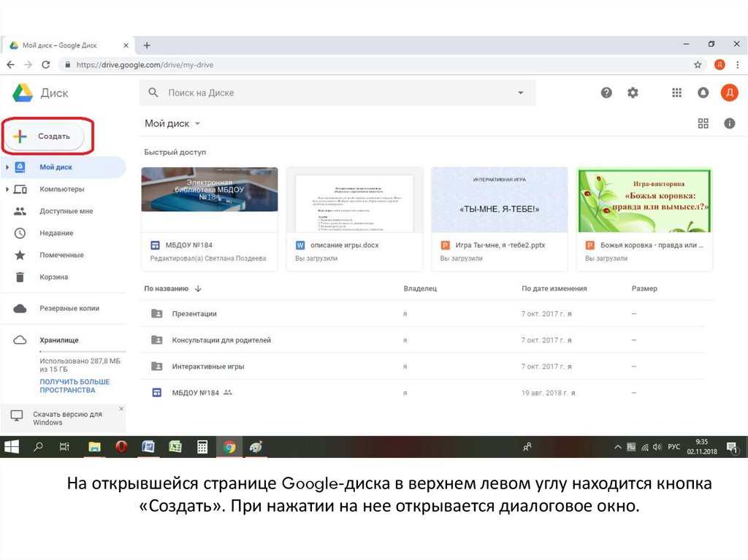Select the Мой диск – Google Диск tab
748x560 pixels.
tap(68, 45)
